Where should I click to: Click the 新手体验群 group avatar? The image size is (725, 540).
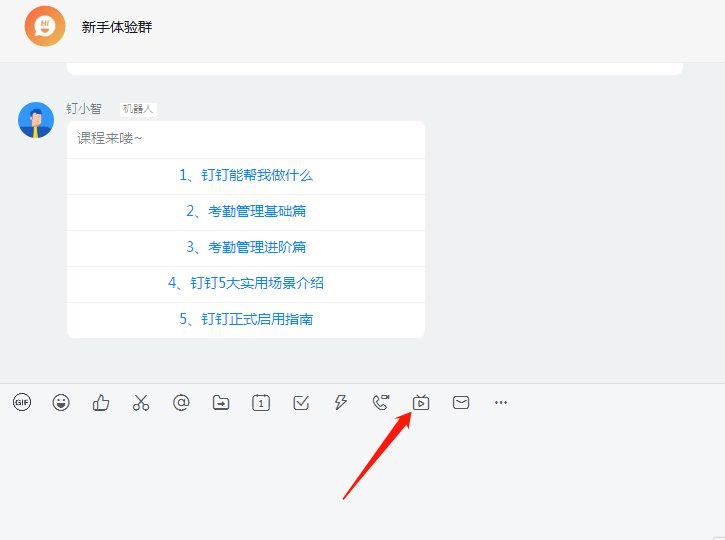[45, 26]
